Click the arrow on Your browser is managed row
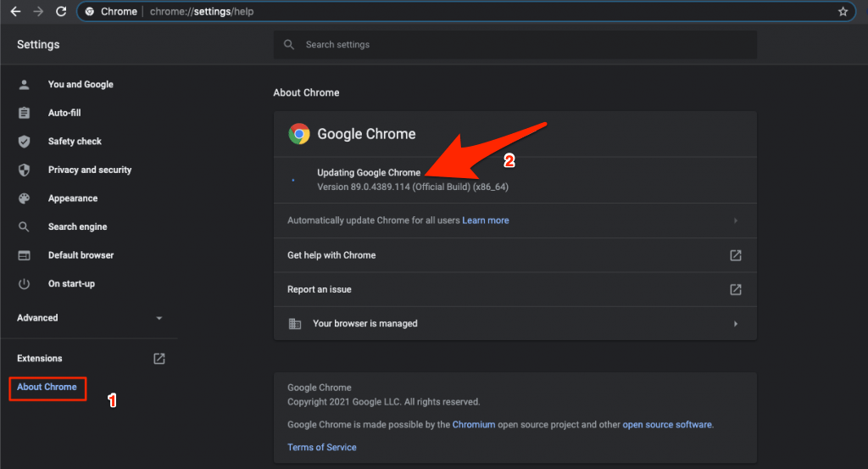 tap(735, 324)
